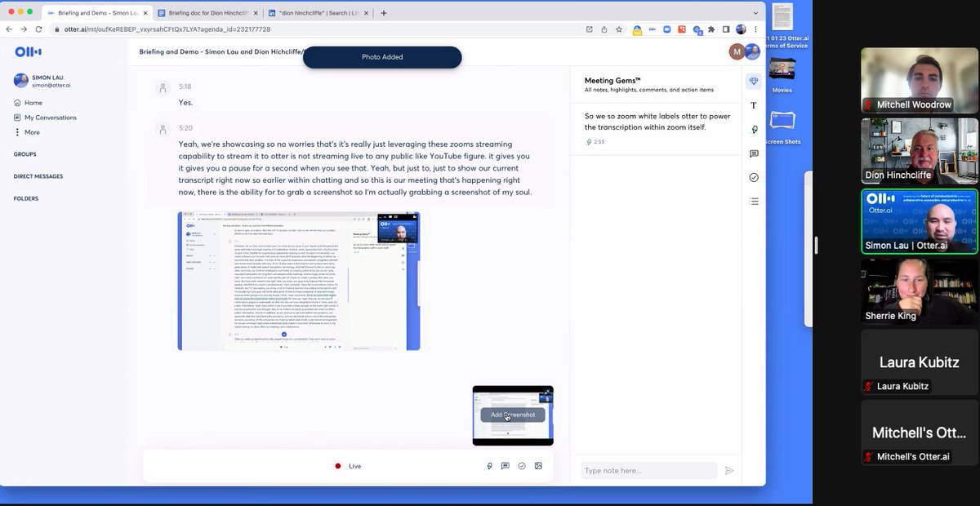Open the GROUPS section

25,153
